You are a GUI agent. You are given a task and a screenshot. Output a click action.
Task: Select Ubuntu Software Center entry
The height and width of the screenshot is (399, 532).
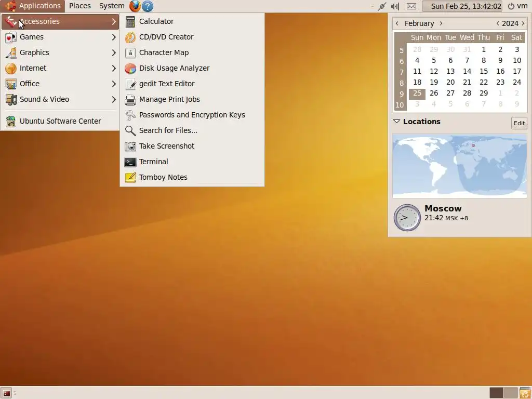(x=60, y=121)
